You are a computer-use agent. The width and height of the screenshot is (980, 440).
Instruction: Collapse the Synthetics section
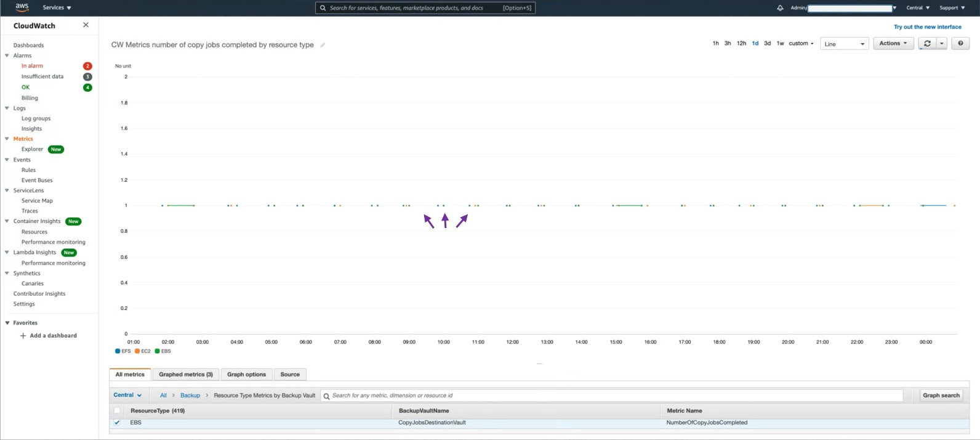pos(7,273)
